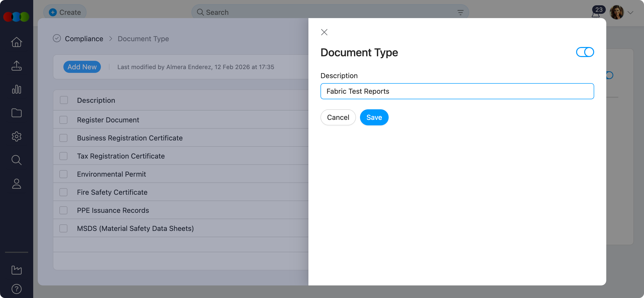This screenshot has height=298, width=644.
Task: Click the help question mark icon
Action: click(16, 289)
